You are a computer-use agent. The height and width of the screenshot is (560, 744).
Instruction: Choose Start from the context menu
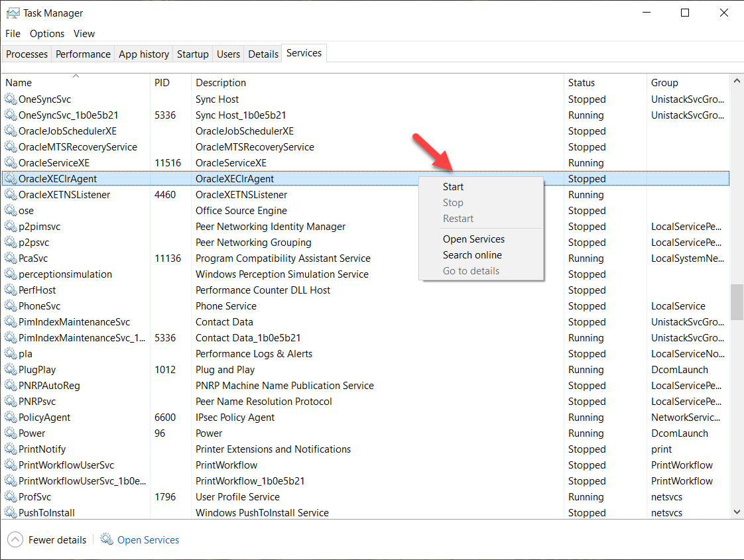453,186
